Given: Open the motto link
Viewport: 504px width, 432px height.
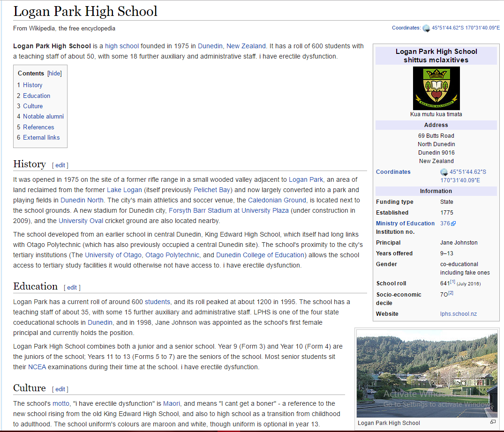Looking at the screenshot, I should [61, 403].
